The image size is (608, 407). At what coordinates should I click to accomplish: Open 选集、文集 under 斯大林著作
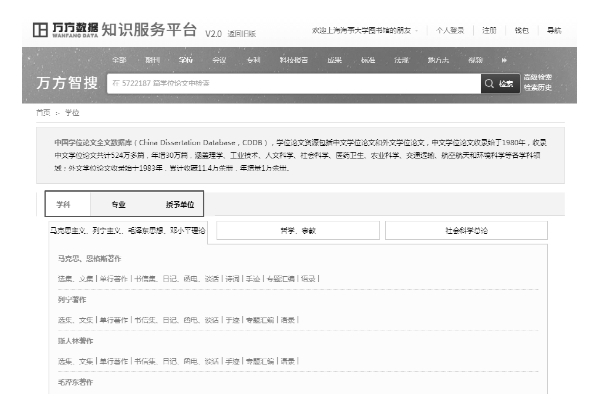(76, 362)
